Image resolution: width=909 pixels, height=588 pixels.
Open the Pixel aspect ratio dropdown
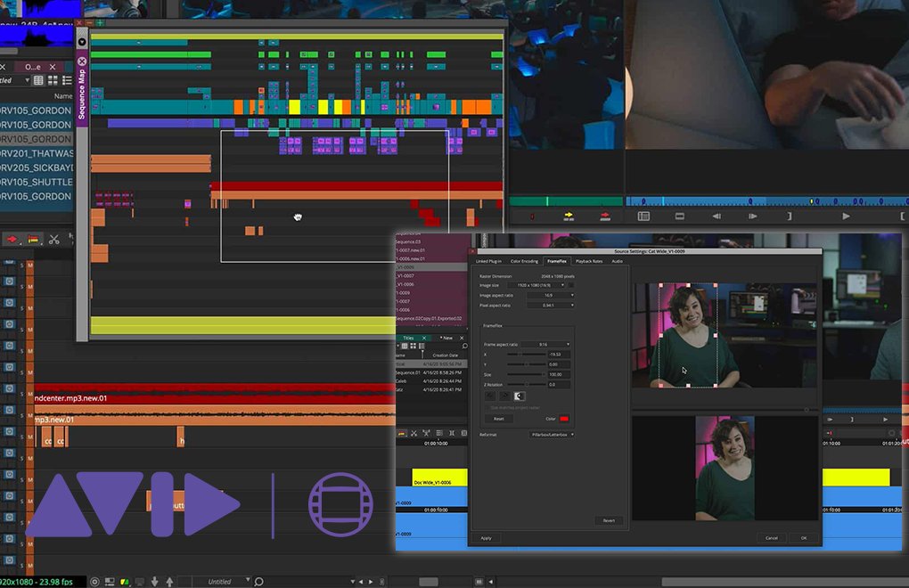[551, 306]
